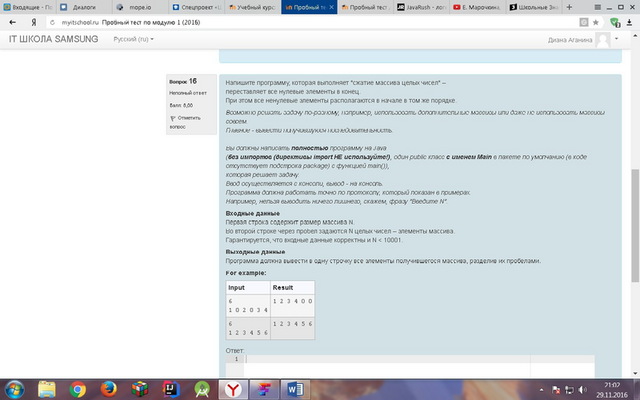Open Microsoft Word from the taskbar
The width and height of the screenshot is (640, 400).
tap(295, 389)
